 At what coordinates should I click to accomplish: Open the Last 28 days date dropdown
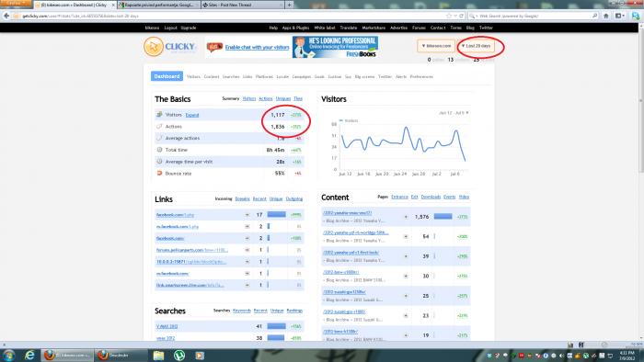(477, 46)
